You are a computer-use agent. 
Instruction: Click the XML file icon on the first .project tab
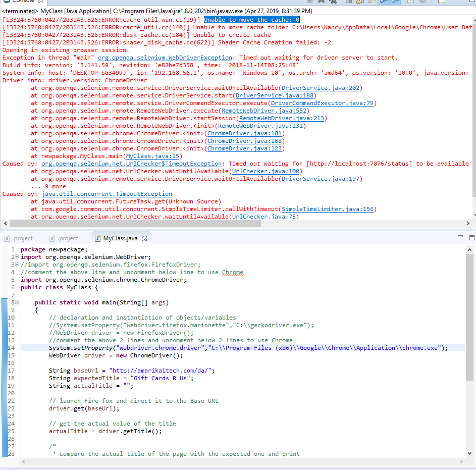(7, 238)
